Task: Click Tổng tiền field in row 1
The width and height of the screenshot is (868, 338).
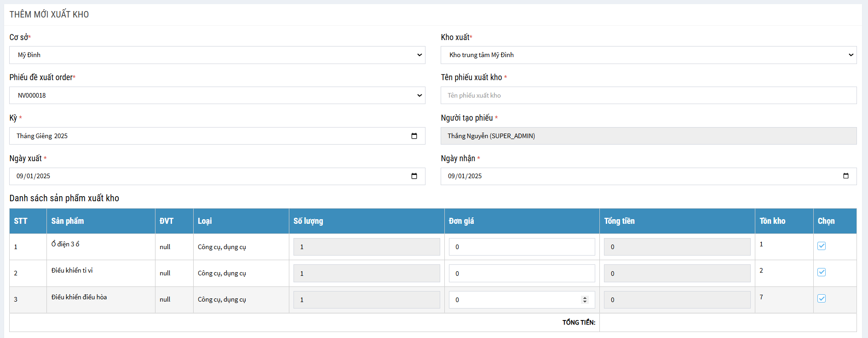Action: (x=677, y=247)
